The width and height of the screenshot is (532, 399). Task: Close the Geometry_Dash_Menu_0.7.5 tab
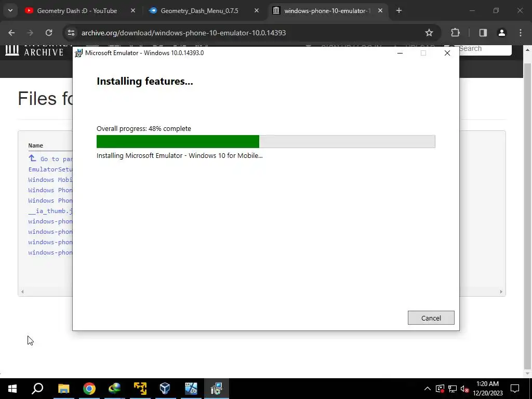(x=257, y=11)
